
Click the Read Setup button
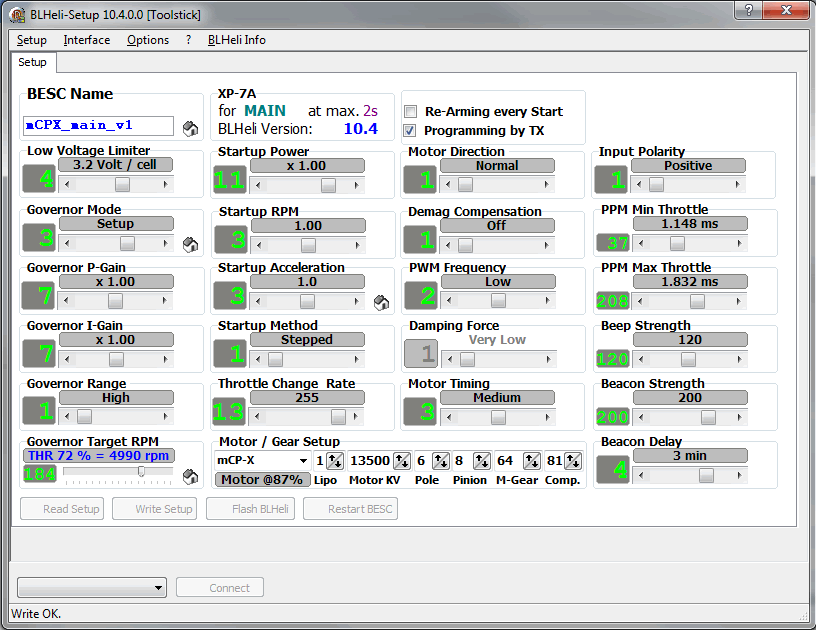62,509
